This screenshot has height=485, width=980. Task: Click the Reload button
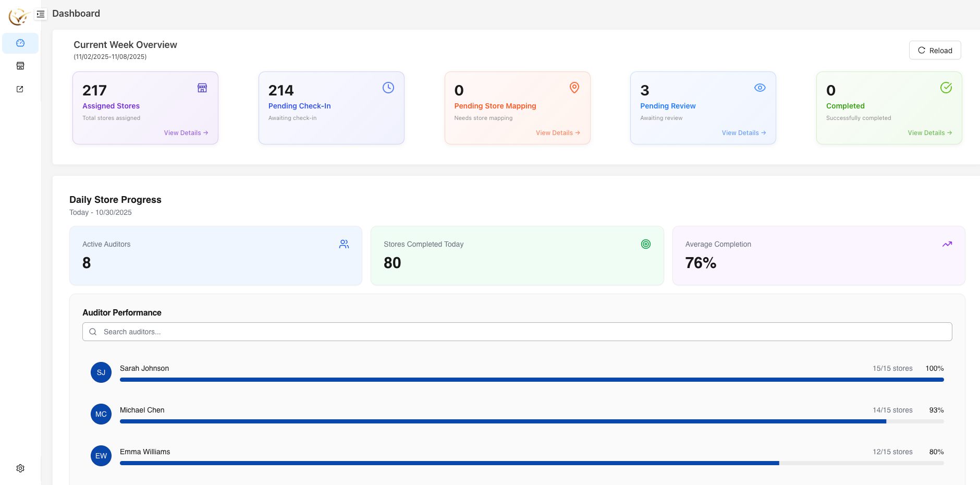[935, 50]
